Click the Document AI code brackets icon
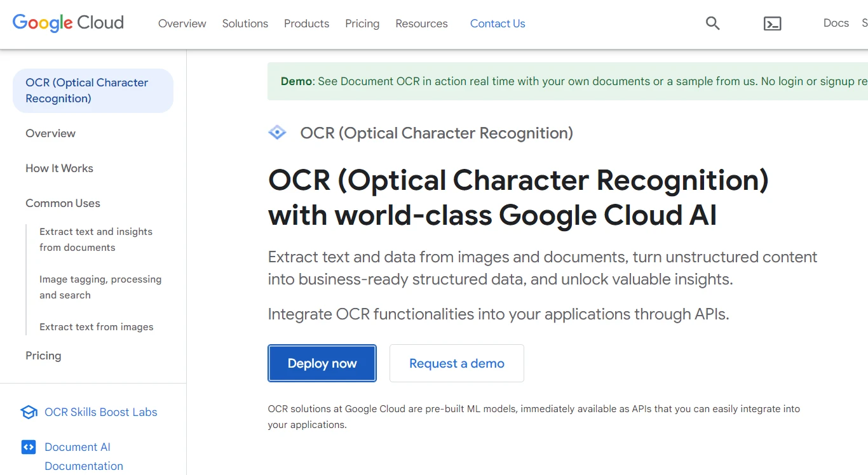 (29, 447)
